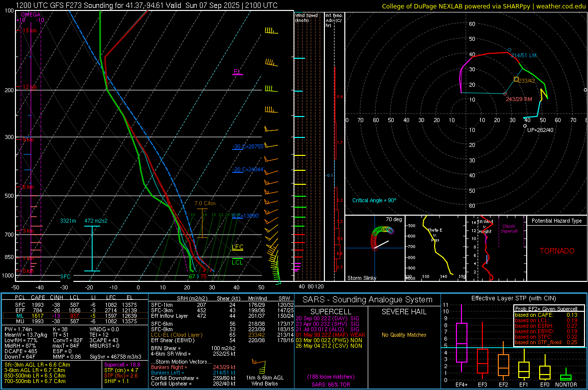
Task: Click the based on CAPE probability line
Action: coord(546,315)
